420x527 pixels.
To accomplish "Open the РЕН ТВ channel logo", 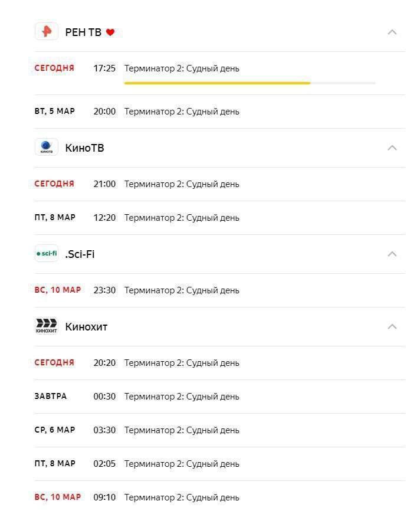I will coord(47,32).
